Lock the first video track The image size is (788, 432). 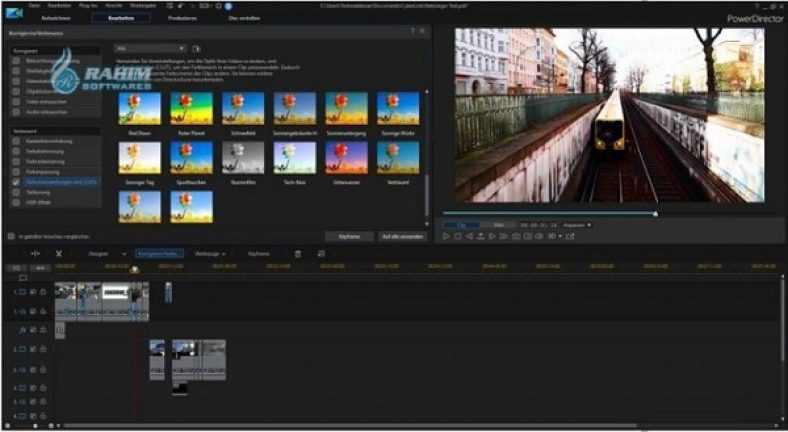tap(43, 292)
